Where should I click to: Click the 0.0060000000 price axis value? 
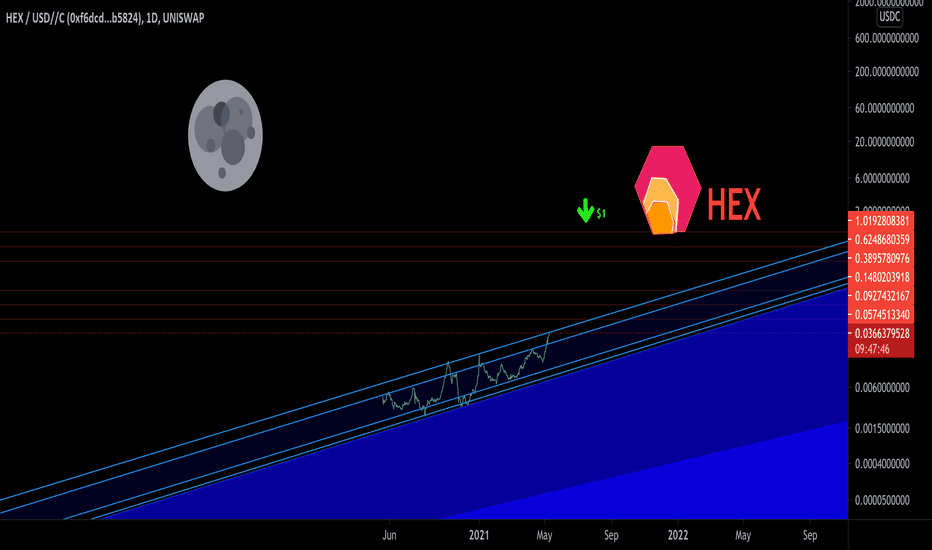(x=882, y=388)
